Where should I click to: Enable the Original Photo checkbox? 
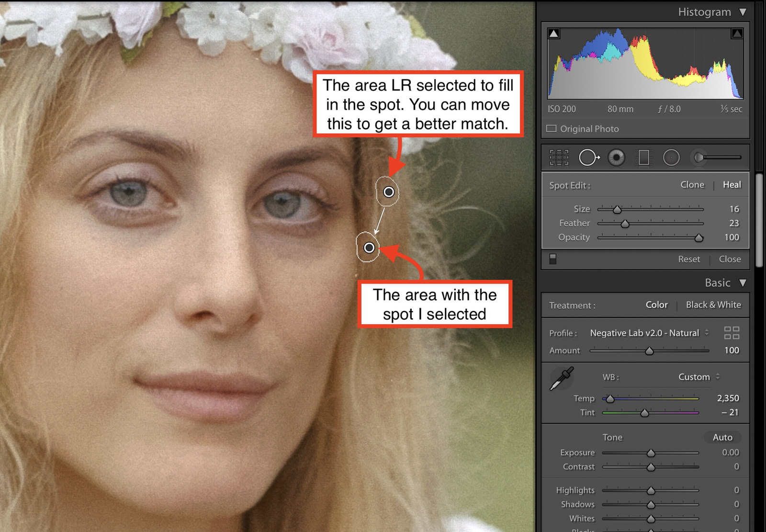551,128
